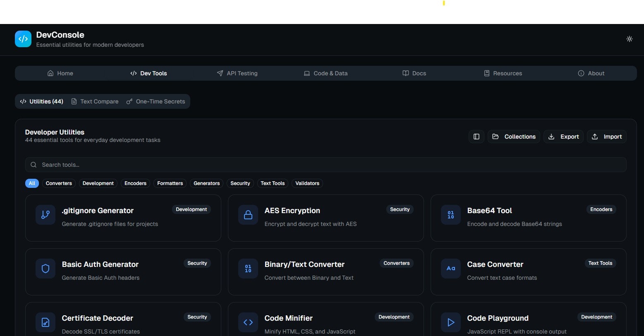644x336 pixels.
Task: Open the Certificate Decoder document icon
Action: pos(45,322)
